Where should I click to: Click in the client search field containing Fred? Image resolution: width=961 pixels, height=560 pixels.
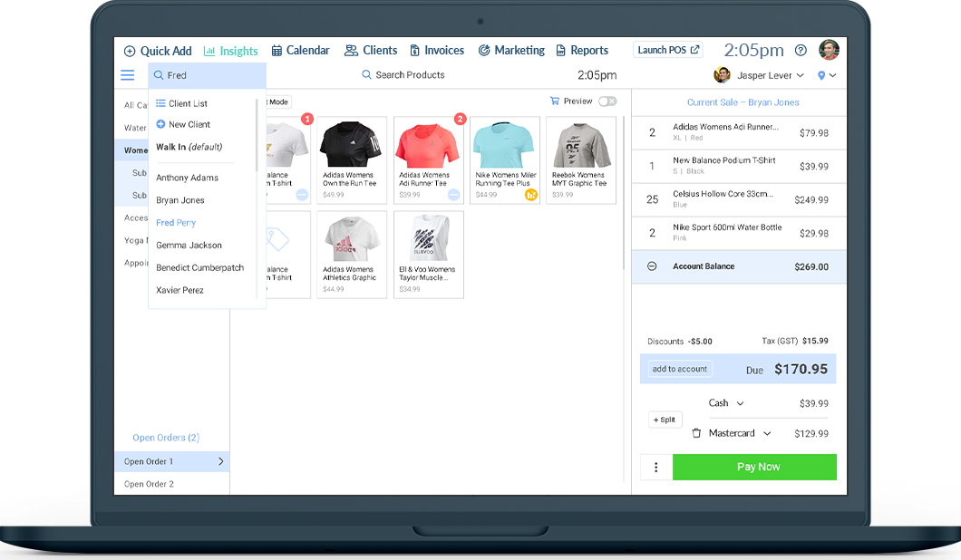[x=207, y=75]
